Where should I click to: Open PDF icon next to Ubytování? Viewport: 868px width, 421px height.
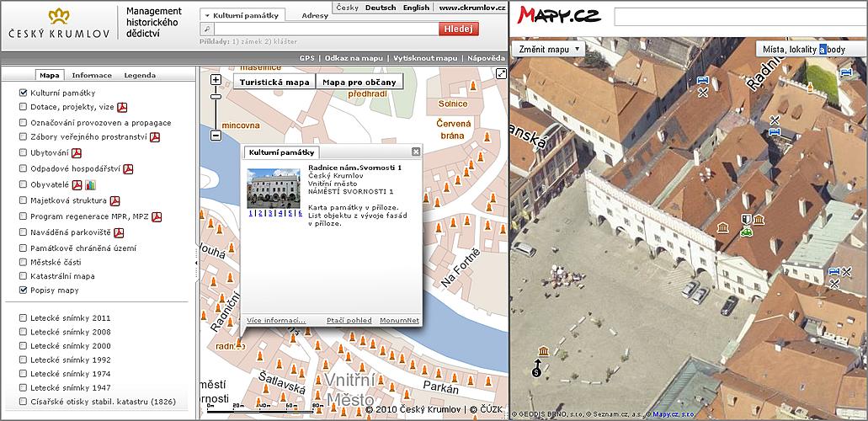click(x=77, y=153)
